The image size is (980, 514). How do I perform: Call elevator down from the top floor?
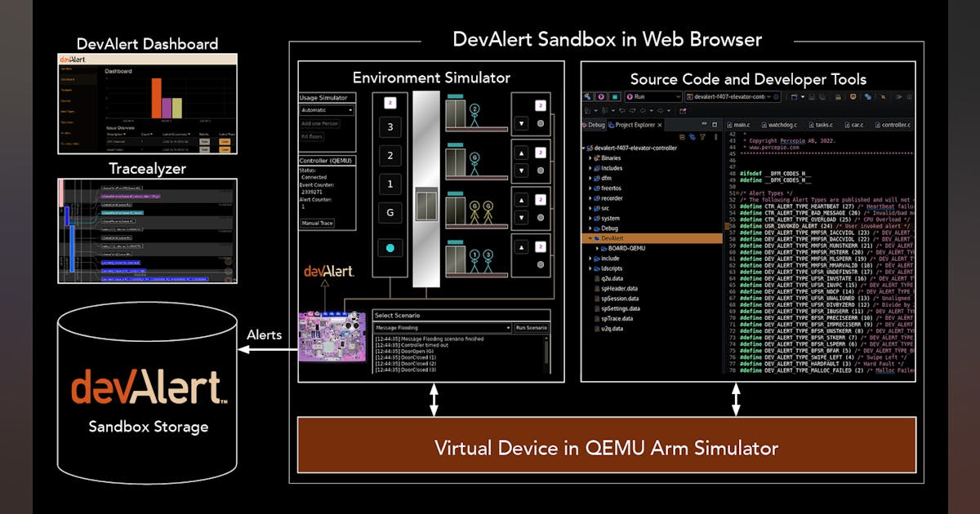click(x=521, y=123)
